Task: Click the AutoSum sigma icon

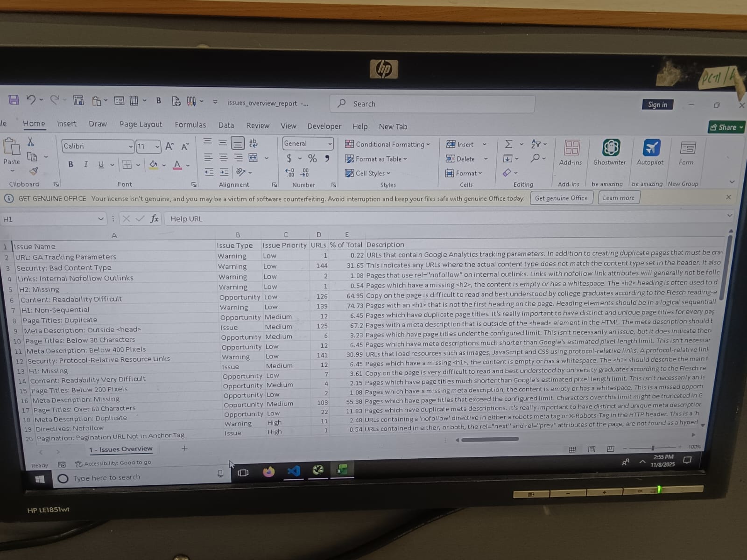Action: pos(508,144)
